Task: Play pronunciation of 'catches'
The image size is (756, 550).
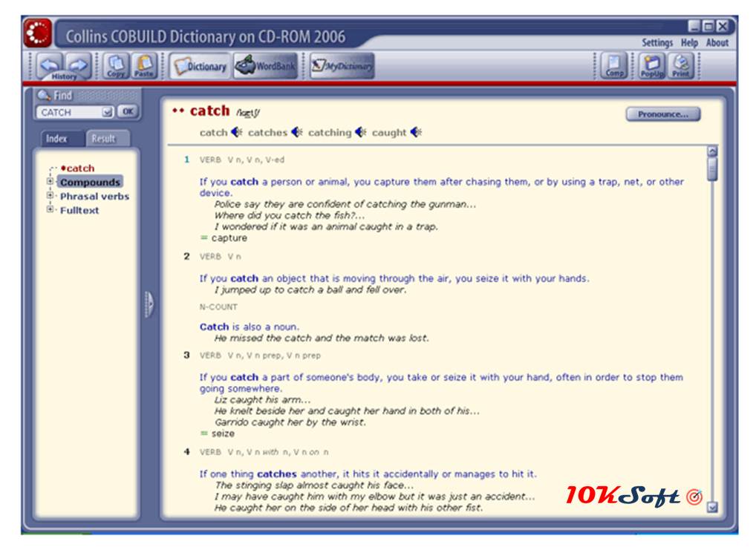Action: 297,132
